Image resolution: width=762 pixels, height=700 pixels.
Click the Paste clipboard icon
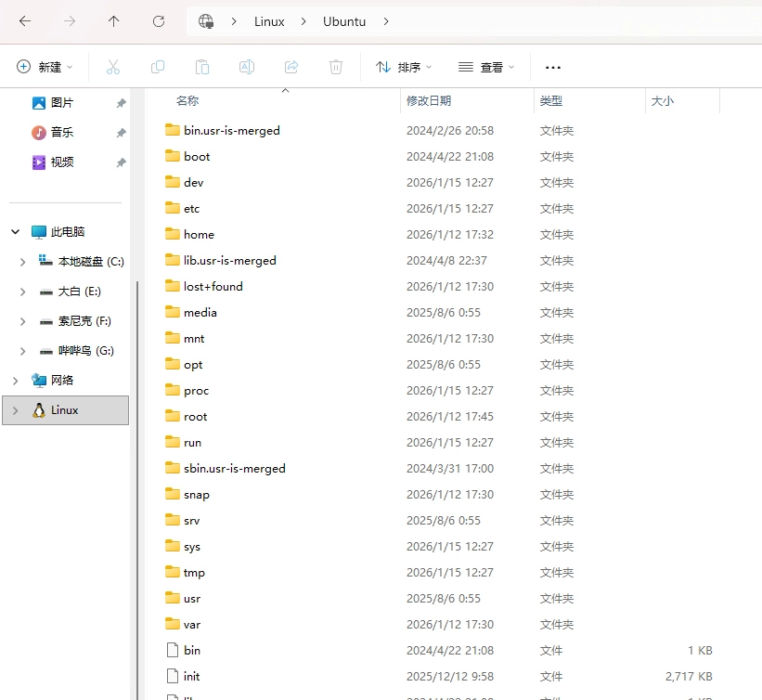[x=202, y=67]
